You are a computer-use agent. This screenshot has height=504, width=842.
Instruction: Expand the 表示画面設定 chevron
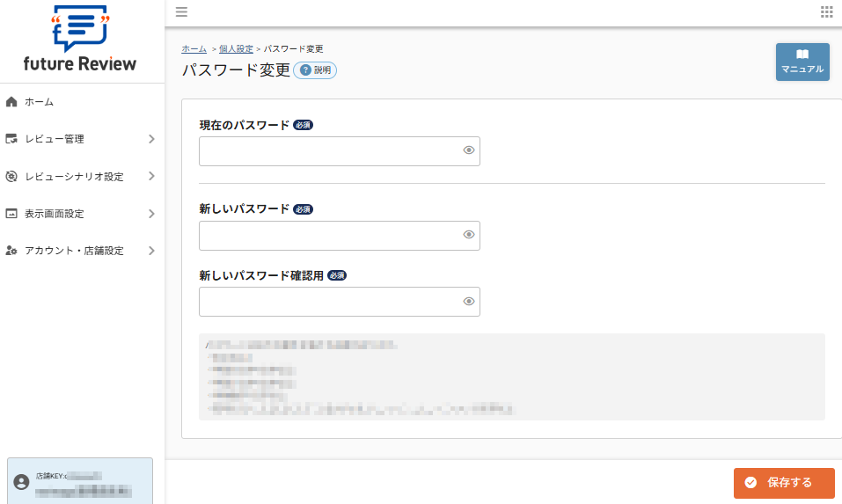tap(151, 214)
